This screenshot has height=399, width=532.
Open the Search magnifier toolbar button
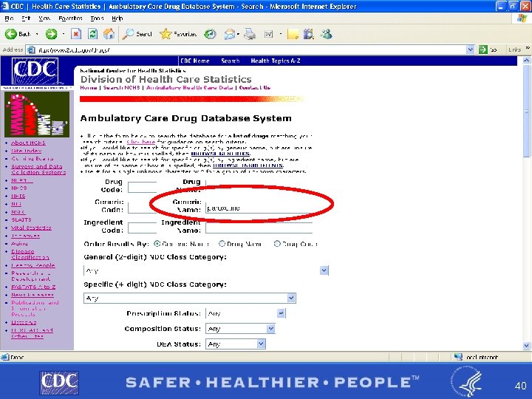[137, 34]
